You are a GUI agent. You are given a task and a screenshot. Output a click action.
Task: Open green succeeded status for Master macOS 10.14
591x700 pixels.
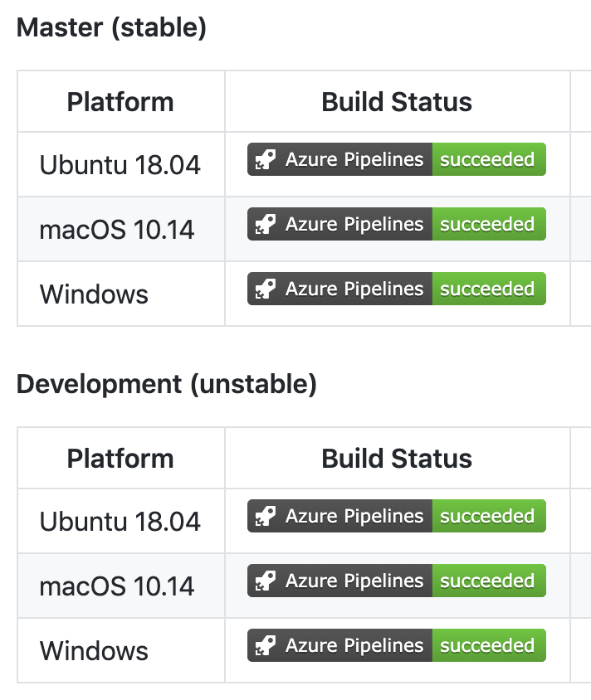(488, 225)
